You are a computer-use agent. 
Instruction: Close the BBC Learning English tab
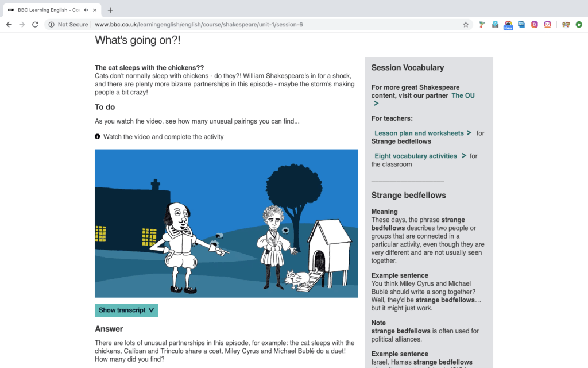95,10
